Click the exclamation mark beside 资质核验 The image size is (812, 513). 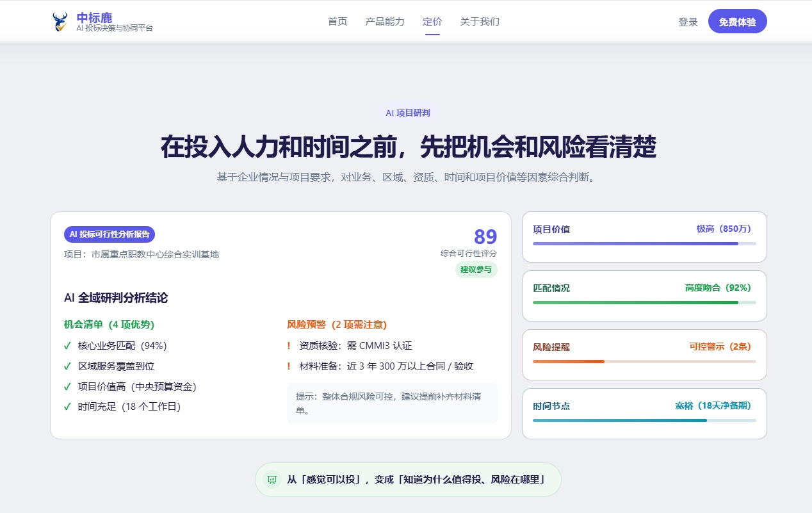(x=289, y=346)
